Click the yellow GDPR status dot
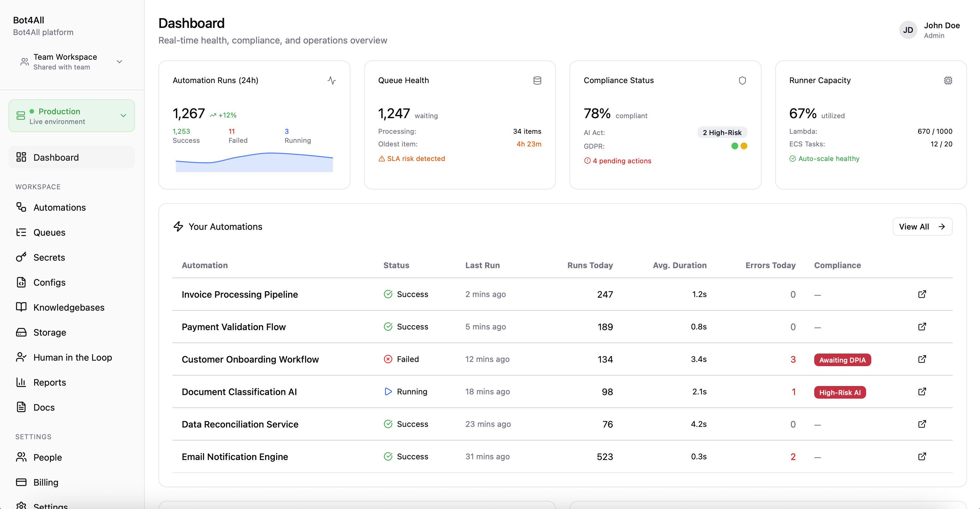 [744, 146]
